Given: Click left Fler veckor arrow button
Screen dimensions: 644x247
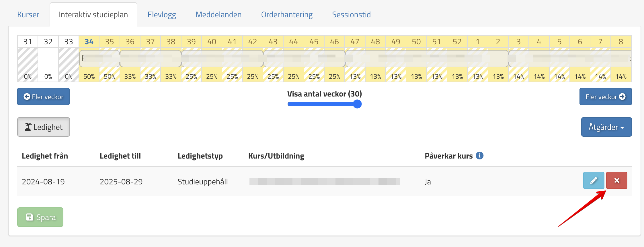Looking at the screenshot, I should (43, 97).
